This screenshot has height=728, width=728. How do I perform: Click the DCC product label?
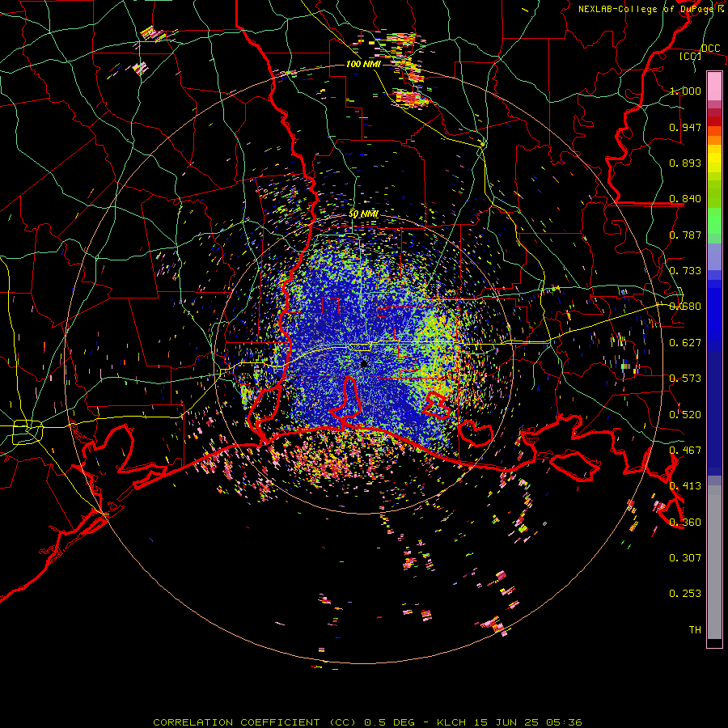(710, 48)
